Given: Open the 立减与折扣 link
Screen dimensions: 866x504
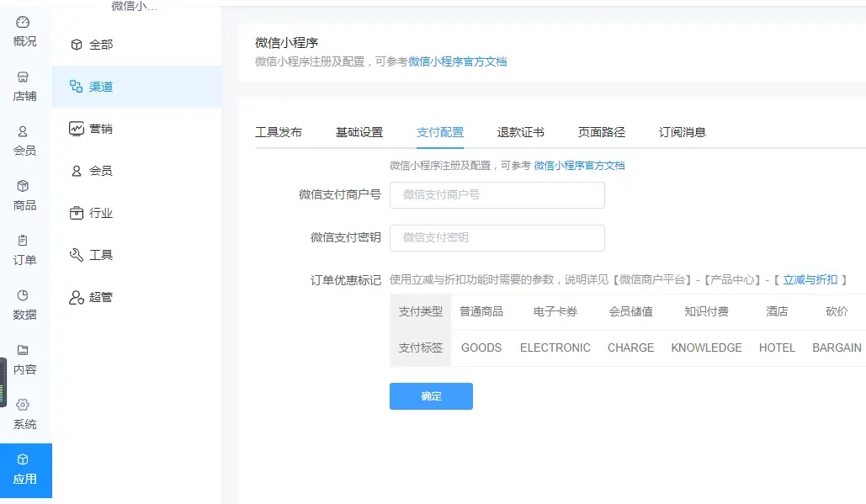Looking at the screenshot, I should (x=810, y=280).
